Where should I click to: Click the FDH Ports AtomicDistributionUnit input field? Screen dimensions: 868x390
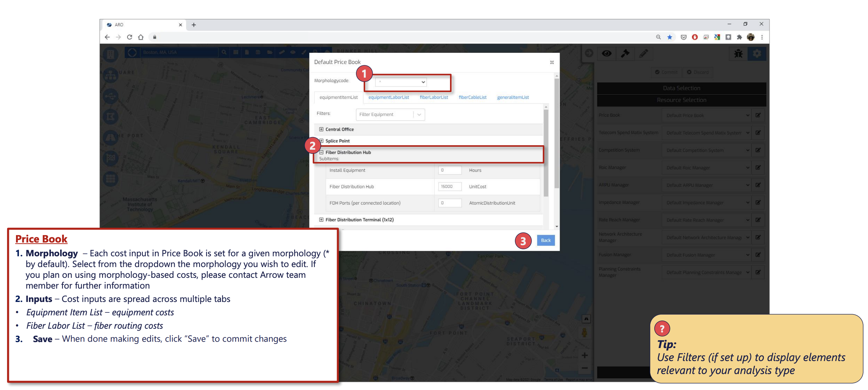coord(450,203)
